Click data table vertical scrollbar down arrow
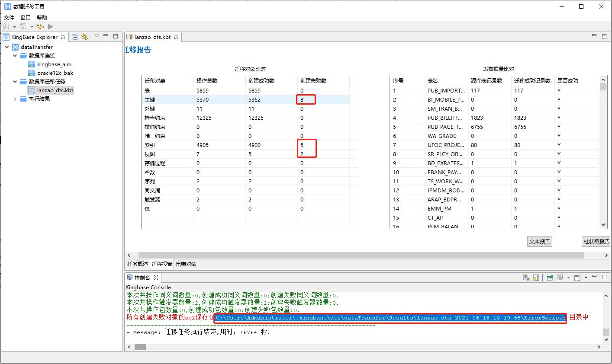Screen dimensions: 612x364 (603, 225)
